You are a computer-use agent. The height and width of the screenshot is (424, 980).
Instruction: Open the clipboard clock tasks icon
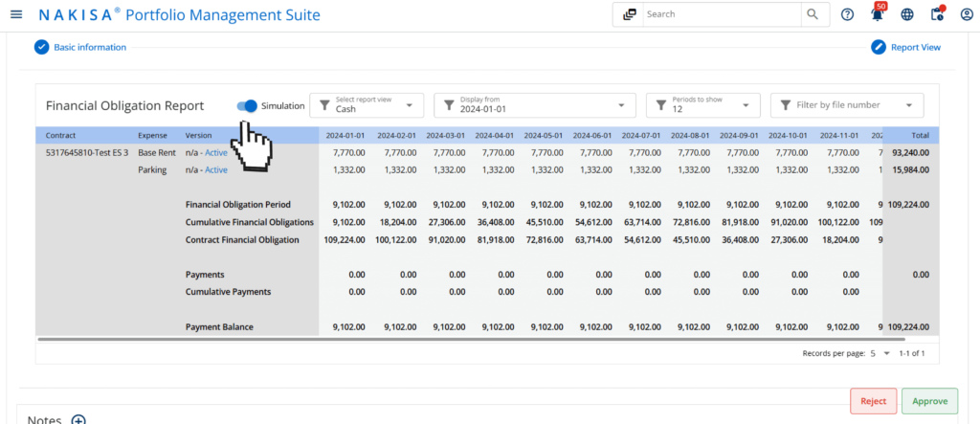click(x=936, y=14)
